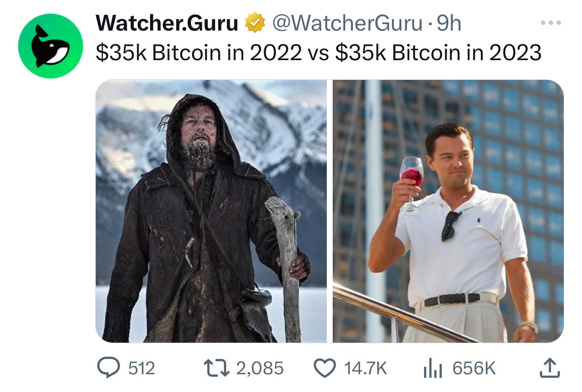View analytics via the bar chart icon
582x392 pixels.
(x=433, y=368)
